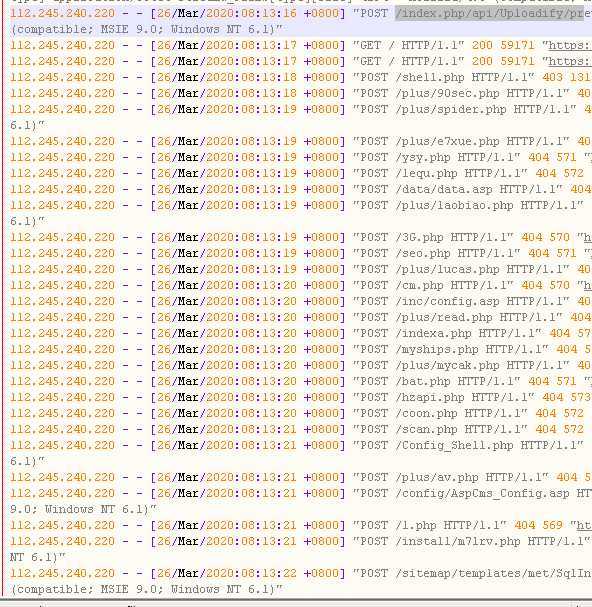This screenshot has width=592, height=607.
Task: Click the /coon.php request path
Action: pos(426,413)
